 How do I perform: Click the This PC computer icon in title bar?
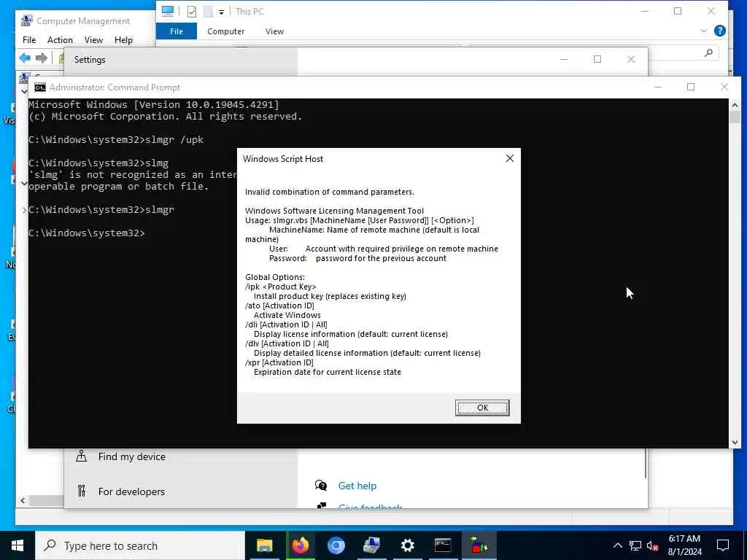168,12
